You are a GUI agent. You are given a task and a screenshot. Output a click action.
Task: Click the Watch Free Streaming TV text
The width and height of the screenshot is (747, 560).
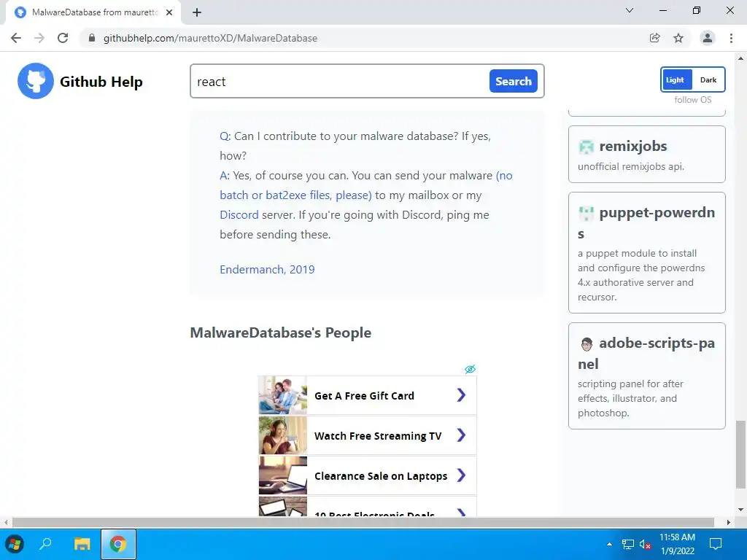(378, 436)
